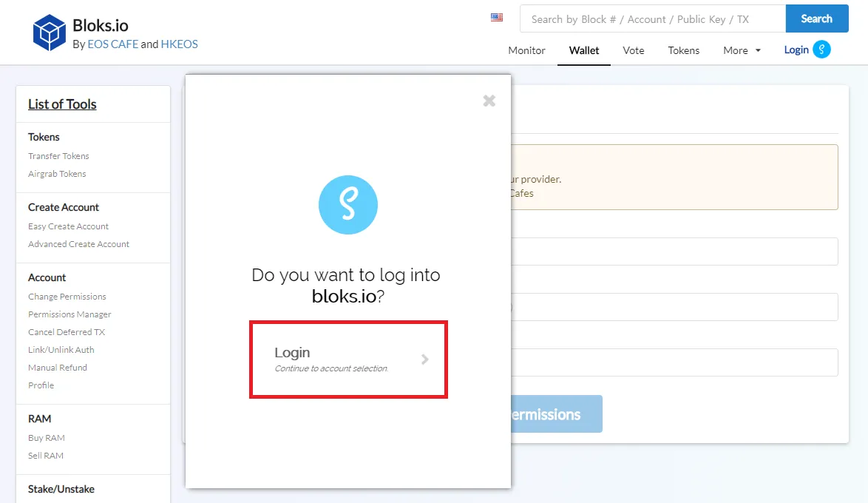Select Manual Refund
This screenshot has height=503, width=868.
point(58,368)
